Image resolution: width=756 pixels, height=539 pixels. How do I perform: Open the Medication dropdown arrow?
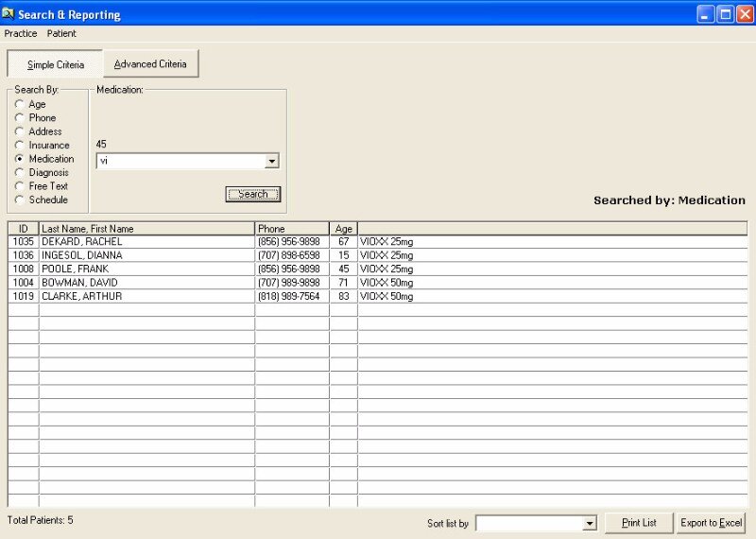coord(272,162)
